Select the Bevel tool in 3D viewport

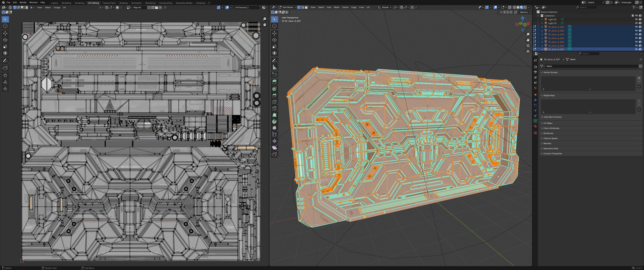tap(274, 95)
